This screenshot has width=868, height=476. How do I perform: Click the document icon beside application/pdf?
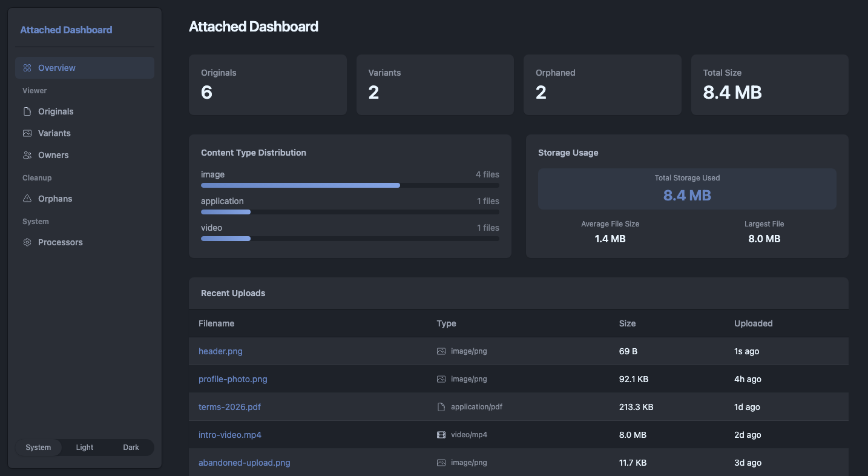[441, 407]
